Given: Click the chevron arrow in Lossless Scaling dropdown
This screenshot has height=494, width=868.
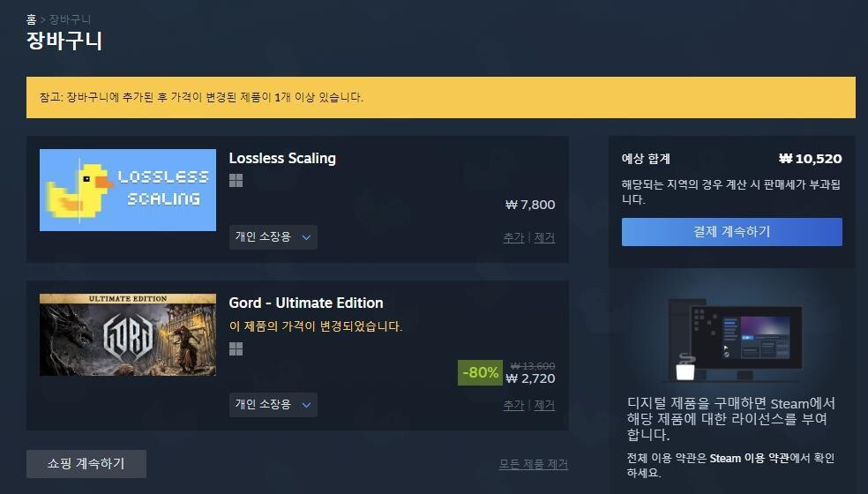Looking at the screenshot, I should [306, 237].
